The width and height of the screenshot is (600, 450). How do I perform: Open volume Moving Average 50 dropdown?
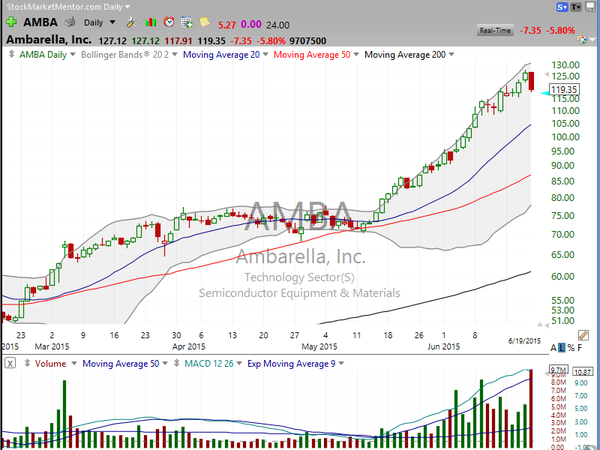[165, 363]
